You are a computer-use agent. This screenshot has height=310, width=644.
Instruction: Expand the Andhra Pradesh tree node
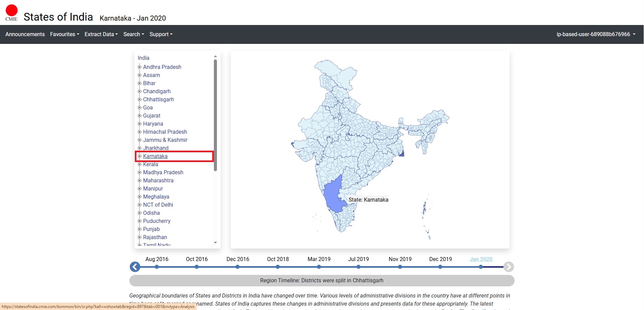point(140,67)
